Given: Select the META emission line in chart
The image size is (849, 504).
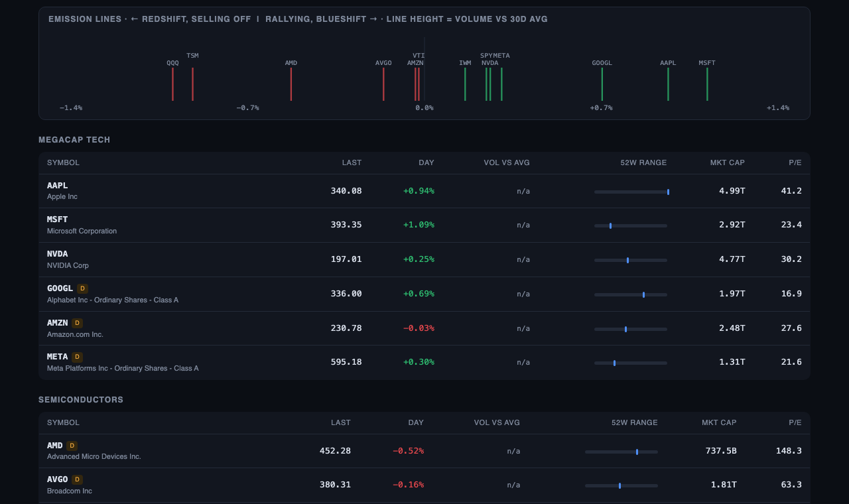Looking at the screenshot, I should (x=501, y=84).
